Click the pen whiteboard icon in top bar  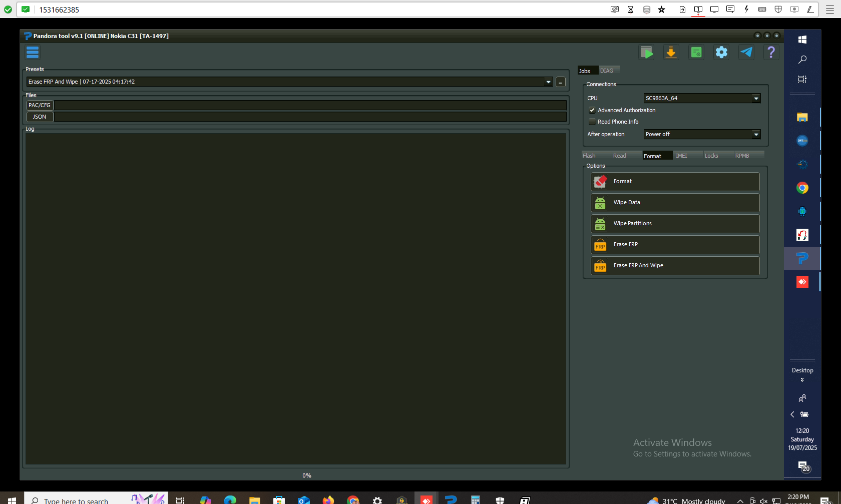(x=810, y=10)
